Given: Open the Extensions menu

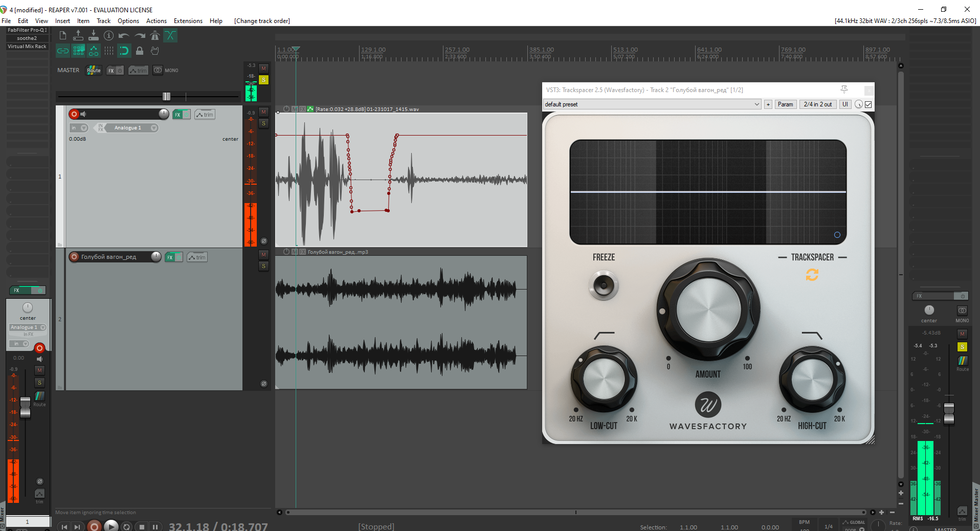Looking at the screenshot, I should coord(188,21).
